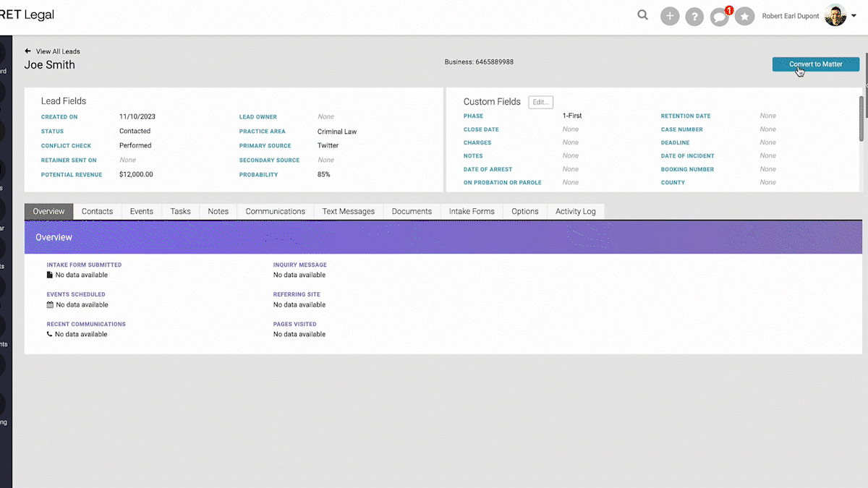Open the chat notifications icon
This screenshot has width=868, height=488.
pos(719,16)
